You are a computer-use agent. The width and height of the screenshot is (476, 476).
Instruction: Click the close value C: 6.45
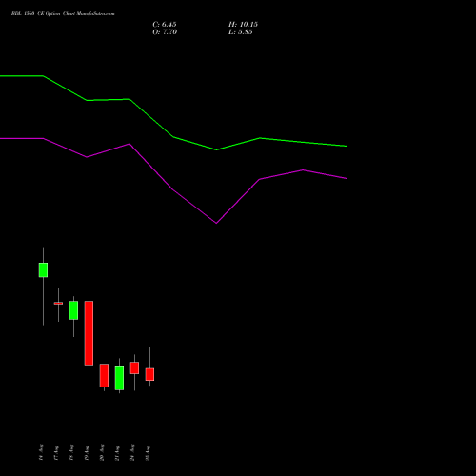165,25
